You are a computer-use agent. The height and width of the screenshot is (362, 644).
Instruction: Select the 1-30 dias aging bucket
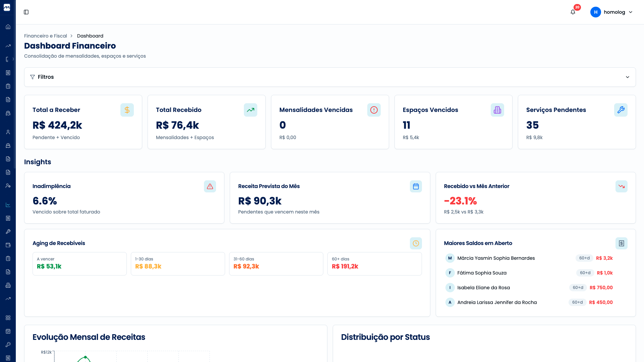178,264
